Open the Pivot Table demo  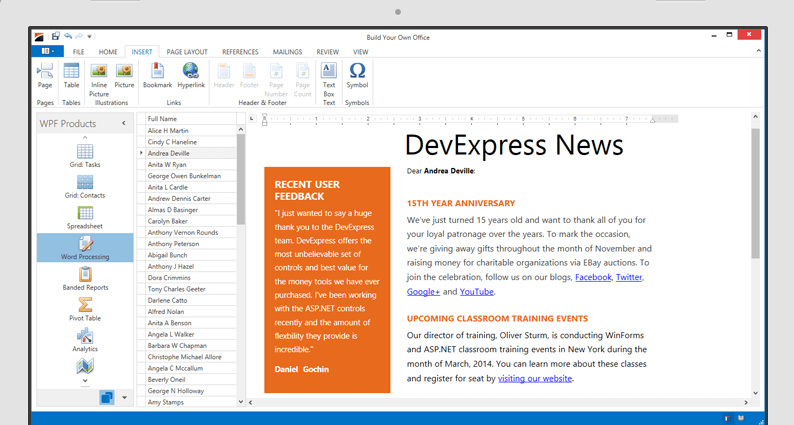pyautogui.click(x=85, y=310)
